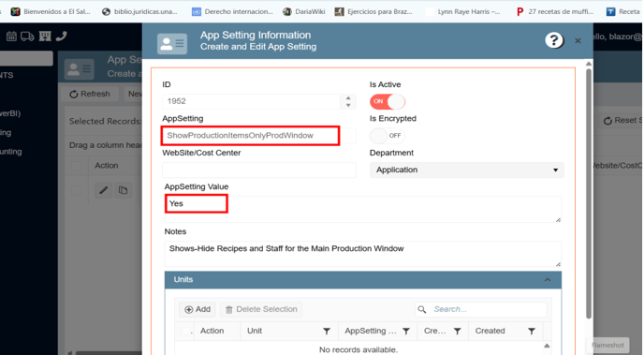Decrease the ID value with down arrow
This screenshot has height=355, width=644.
pyautogui.click(x=348, y=105)
